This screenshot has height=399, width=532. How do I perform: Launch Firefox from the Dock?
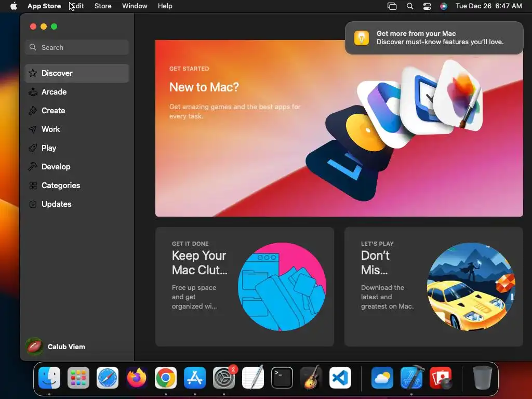point(137,378)
